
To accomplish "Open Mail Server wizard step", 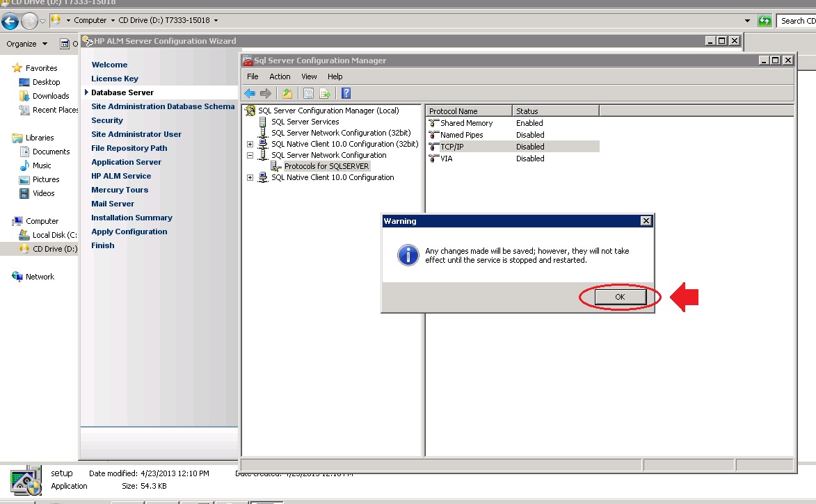I will [113, 204].
